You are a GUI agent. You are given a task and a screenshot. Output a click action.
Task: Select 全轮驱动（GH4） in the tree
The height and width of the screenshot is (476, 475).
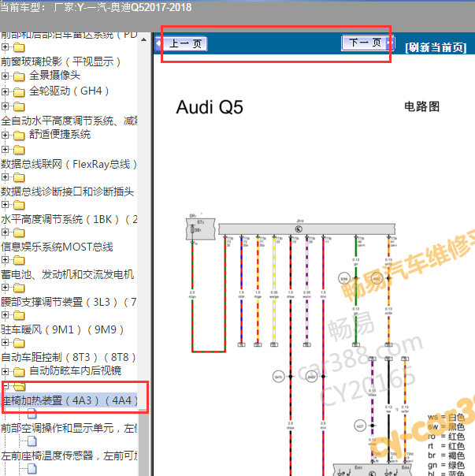(x=69, y=91)
